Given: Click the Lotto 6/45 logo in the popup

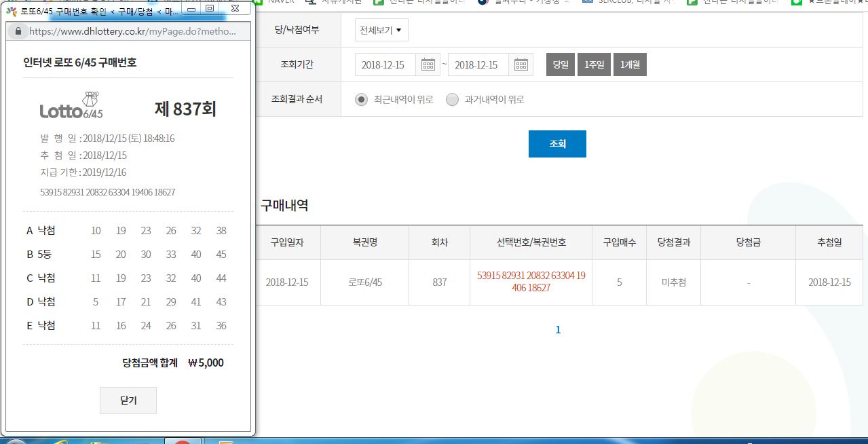Looking at the screenshot, I should coord(71,106).
